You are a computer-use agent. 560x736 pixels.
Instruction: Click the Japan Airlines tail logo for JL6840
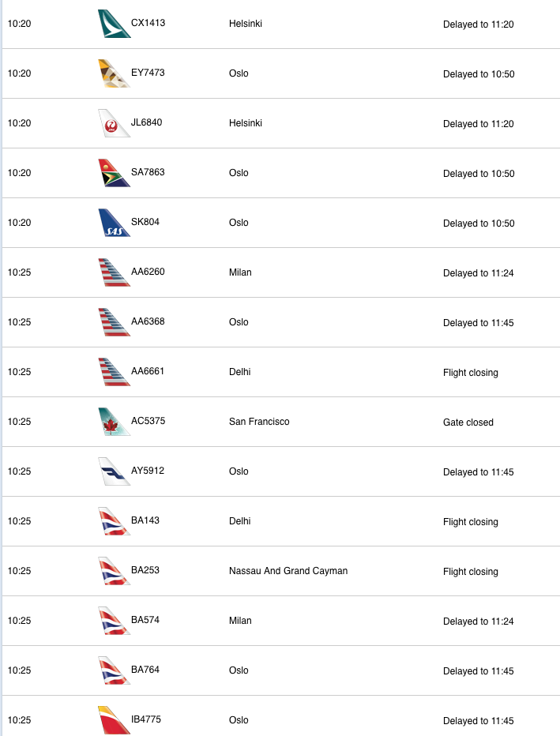pos(114,123)
